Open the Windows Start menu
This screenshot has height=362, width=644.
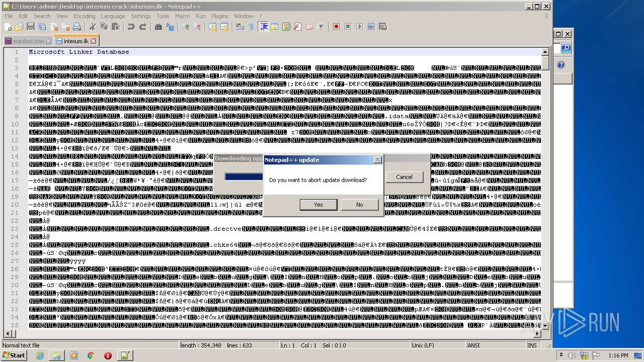pyautogui.click(x=14, y=355)
